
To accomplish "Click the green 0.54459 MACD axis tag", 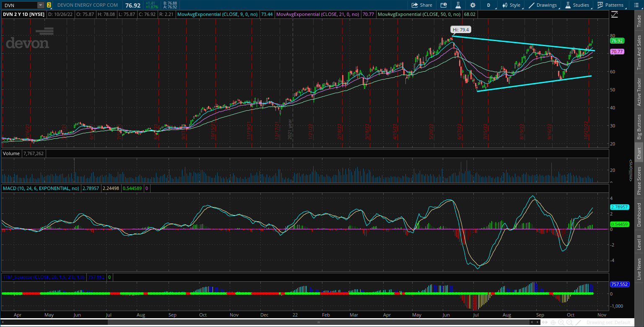I will 619,224.
